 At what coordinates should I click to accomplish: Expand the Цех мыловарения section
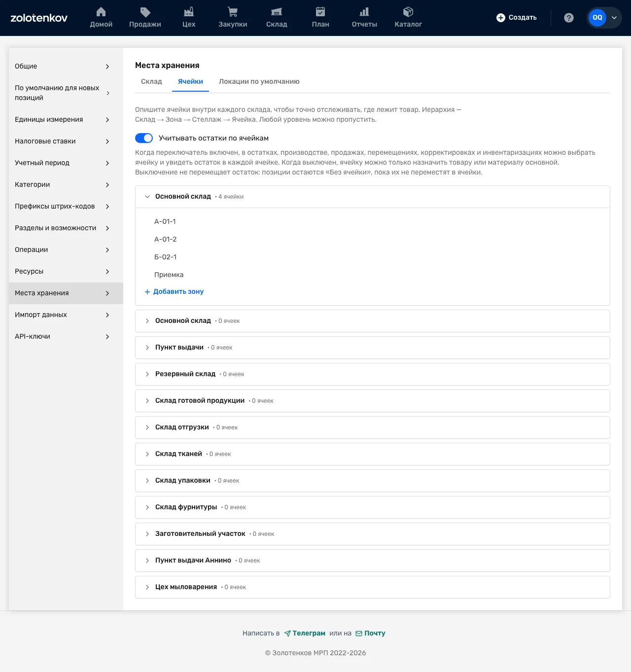(x=373, y=587)
